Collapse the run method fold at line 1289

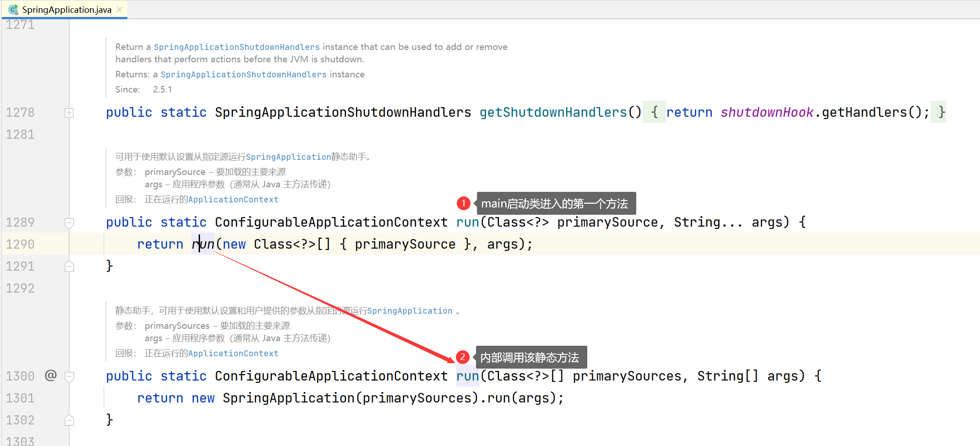(x=69, y=223)
